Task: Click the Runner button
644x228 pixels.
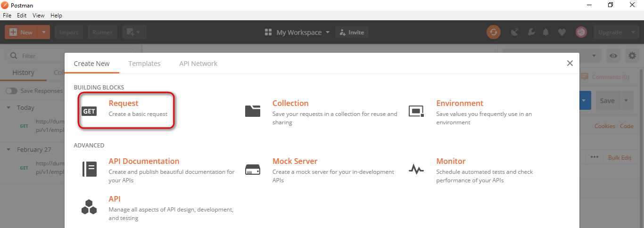Action: point(102,32)
